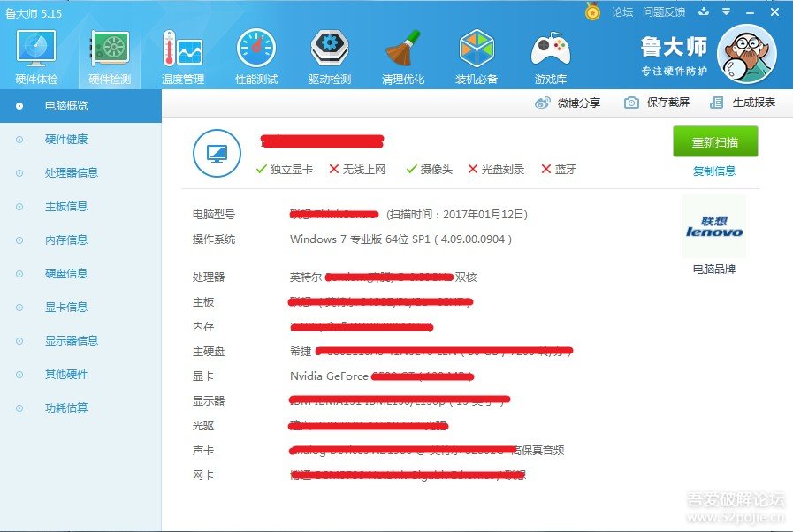Click the 操作系统 label

214,239
